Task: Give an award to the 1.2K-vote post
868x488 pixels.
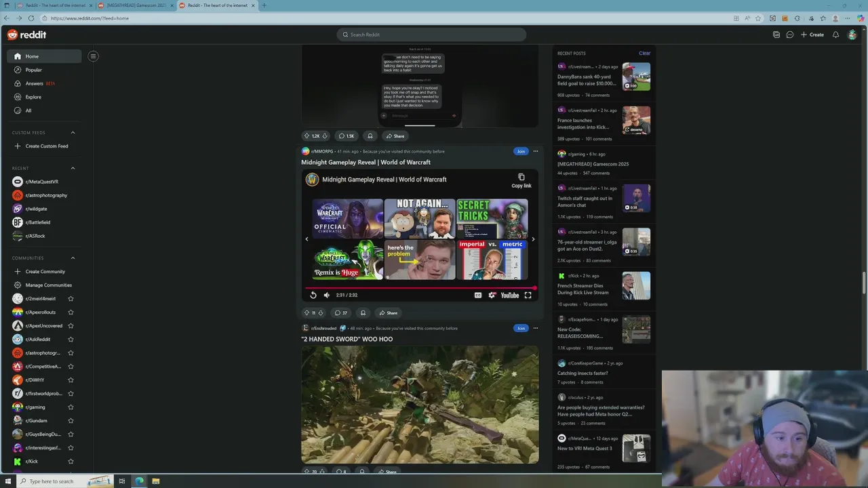Action: (x=370, y=136)
